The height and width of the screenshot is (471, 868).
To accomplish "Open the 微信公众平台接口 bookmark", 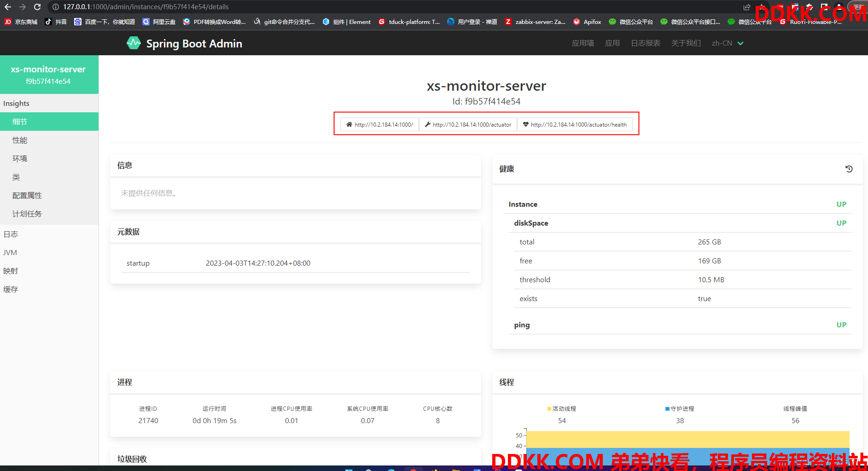I will [x=690, y=22].
